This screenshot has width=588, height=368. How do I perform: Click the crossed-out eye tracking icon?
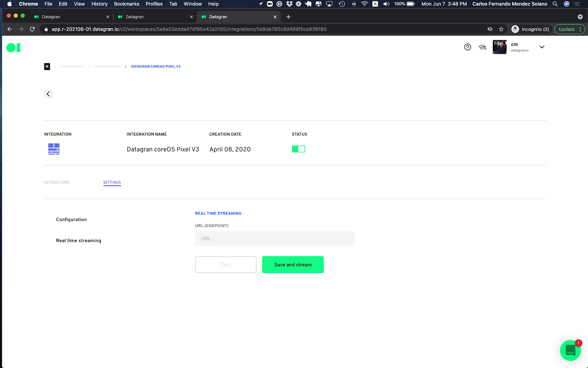click(x=490, y=29)
